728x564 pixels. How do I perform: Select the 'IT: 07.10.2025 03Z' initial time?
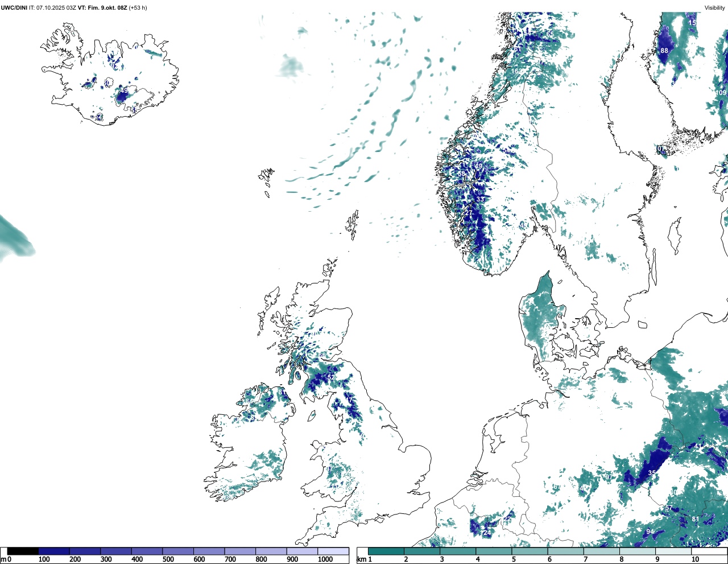pos(53,7)
